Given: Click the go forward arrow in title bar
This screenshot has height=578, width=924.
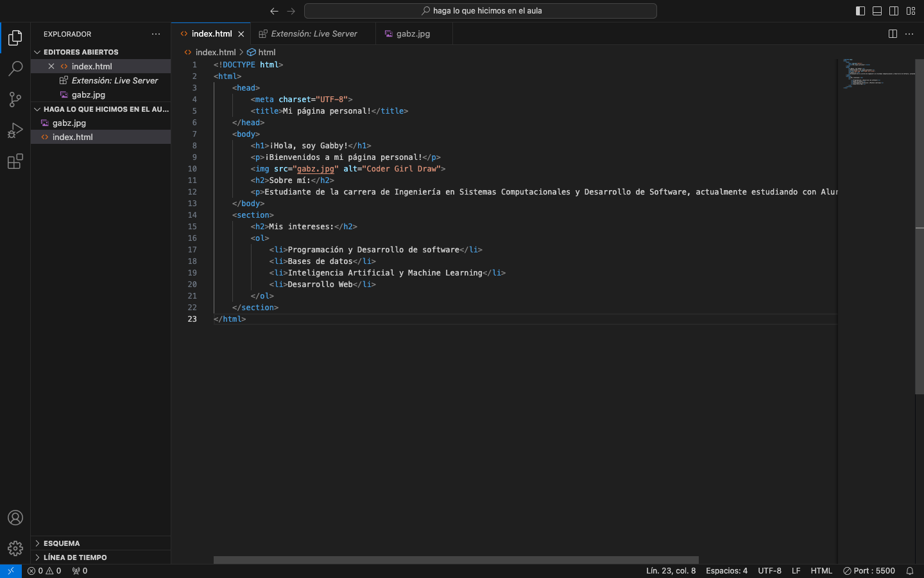Looking at the screenshot, I should click(x=291, y=11).
